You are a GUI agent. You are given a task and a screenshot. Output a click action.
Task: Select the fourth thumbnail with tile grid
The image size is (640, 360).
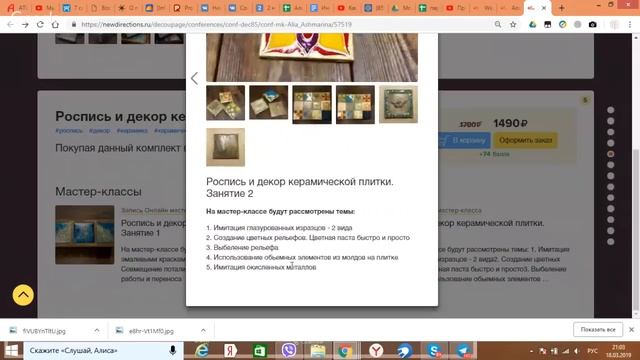[x=355, y=104]
